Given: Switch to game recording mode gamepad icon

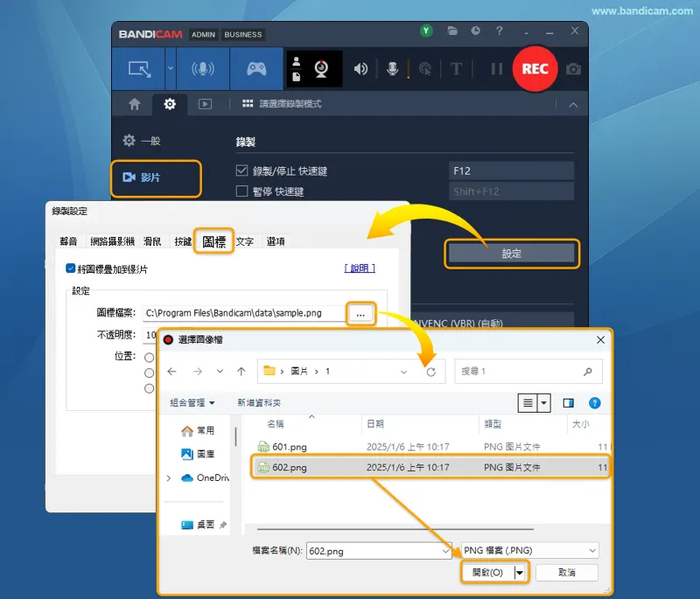Looking at the screenshot, I should 256,69.
